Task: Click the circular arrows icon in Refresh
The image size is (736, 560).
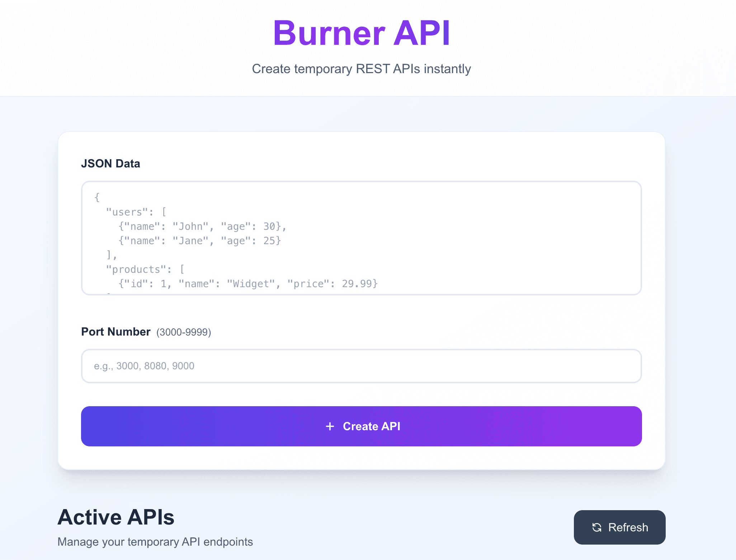Action: [597, 527]
